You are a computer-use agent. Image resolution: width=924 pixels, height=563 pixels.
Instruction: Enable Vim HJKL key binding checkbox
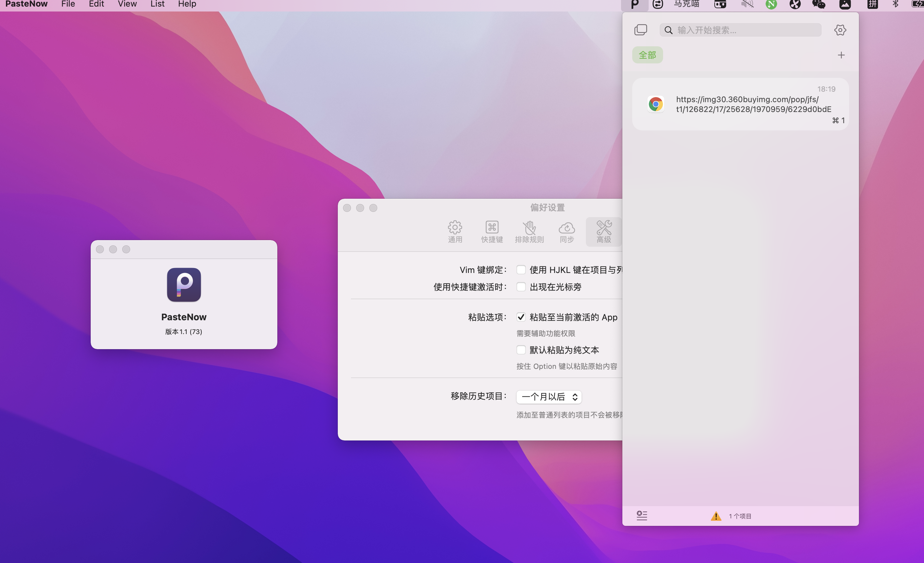click(521, 270)
